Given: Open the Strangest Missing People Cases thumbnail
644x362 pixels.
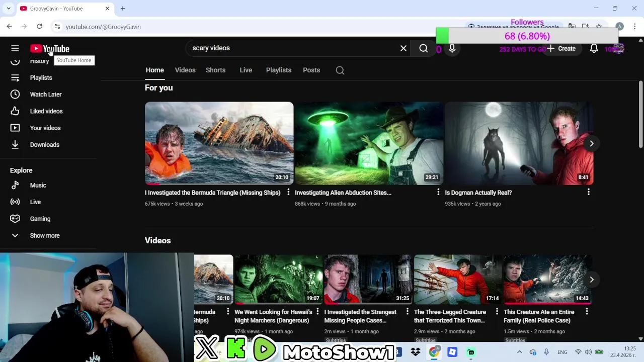Looking at the screenshot, I should (x=368, y=280).
